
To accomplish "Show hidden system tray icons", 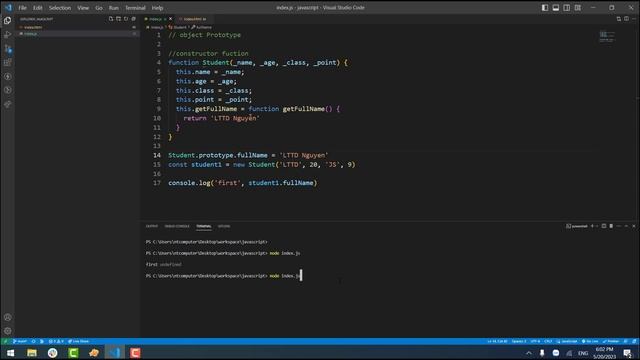I will (x=529, y=353).
